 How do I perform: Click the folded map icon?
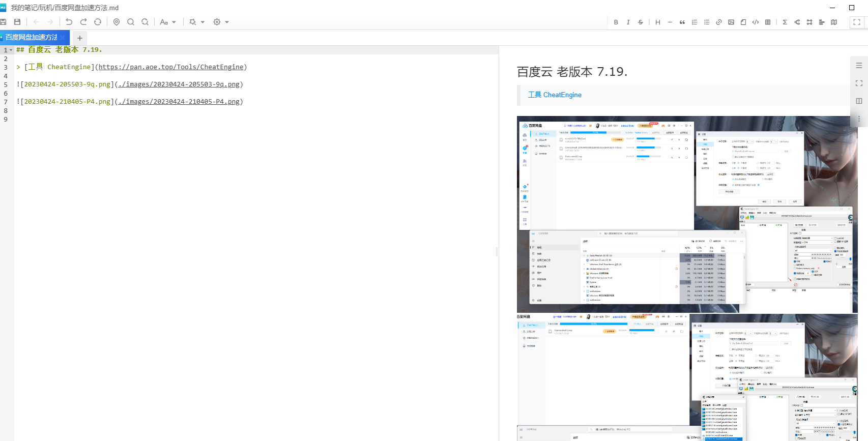[x=833, y=22]
